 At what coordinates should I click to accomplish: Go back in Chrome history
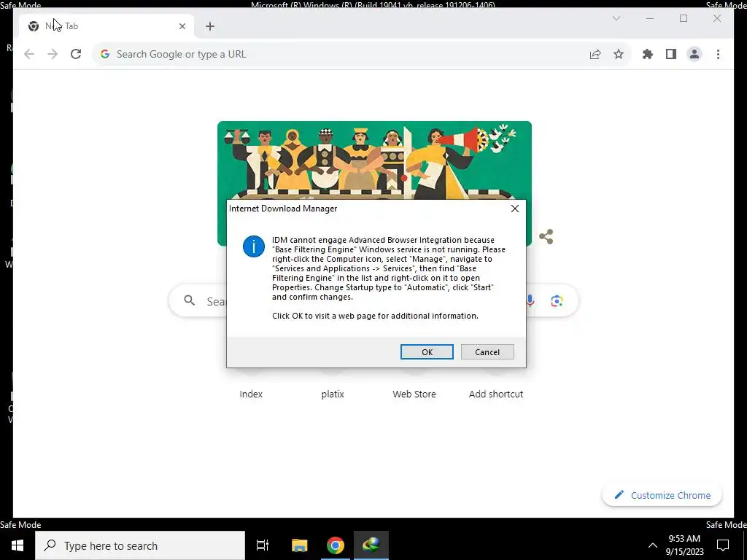pyautogui.click(x=29, y=54)
